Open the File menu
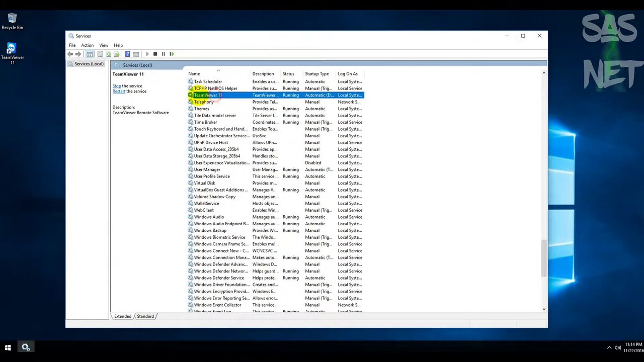Image resolution: width=644 pixels, height=362 pixels. (72, 45)
